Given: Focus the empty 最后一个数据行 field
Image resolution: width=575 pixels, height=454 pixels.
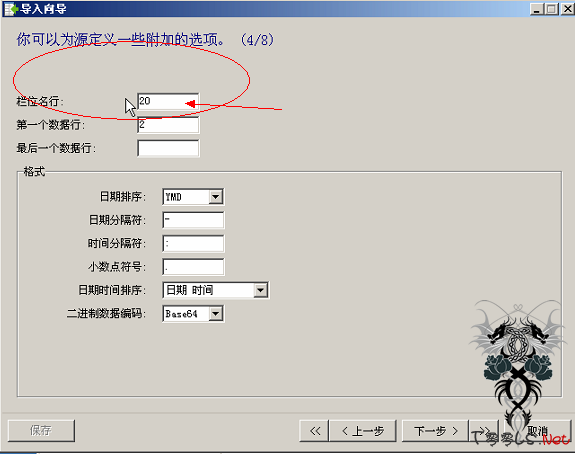Looking at the screenshot, I should tap(168, 149).
